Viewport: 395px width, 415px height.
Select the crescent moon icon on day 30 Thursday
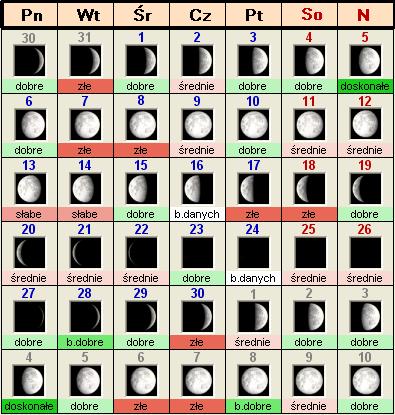pos(197,317)
